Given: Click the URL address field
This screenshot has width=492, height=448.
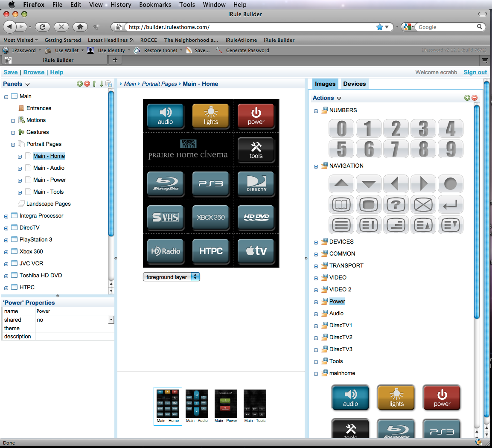Looking at the screenshot, I should click(x=251, y=27).
